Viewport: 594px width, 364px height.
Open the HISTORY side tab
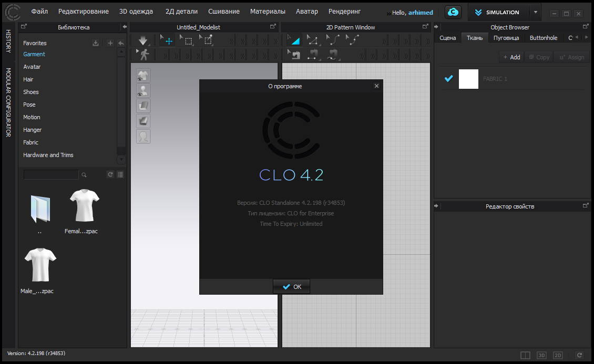point(8,41)
